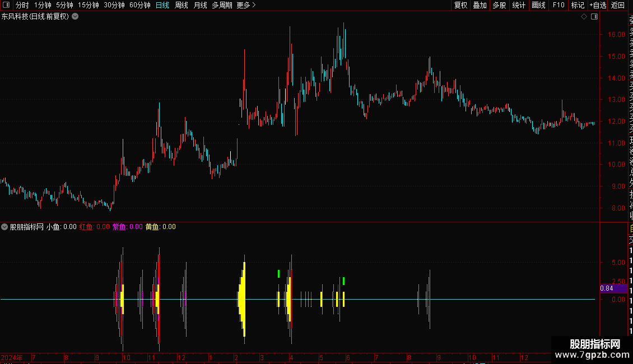Open 多股 multi-stock view
The height and width of the screenshot is (364, 633).
499,5
